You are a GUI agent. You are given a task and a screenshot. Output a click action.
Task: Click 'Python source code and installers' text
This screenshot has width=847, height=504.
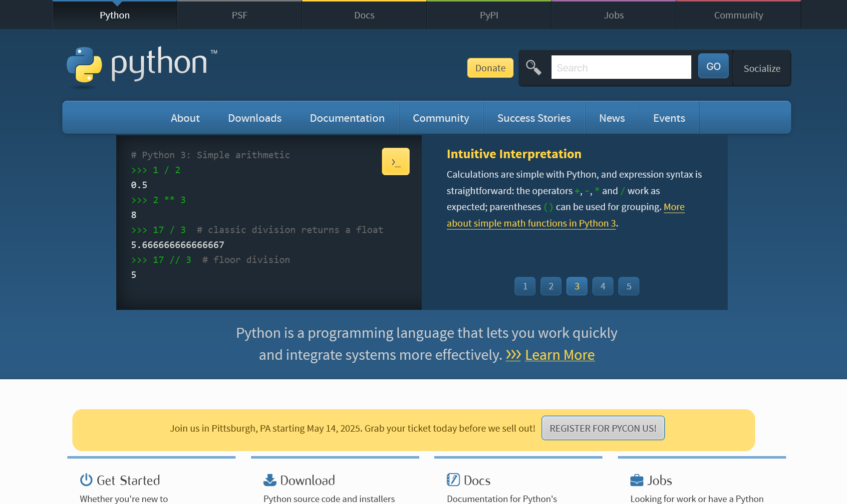pos(329,499)
